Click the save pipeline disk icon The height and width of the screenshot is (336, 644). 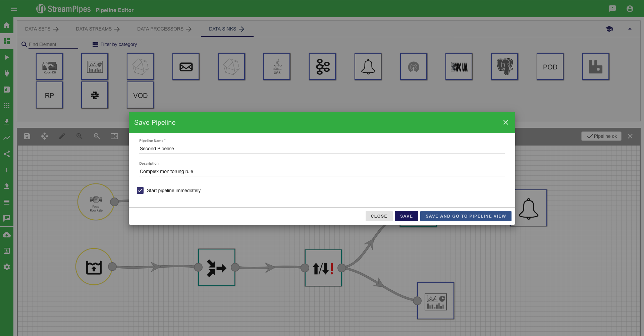point(27,136)
